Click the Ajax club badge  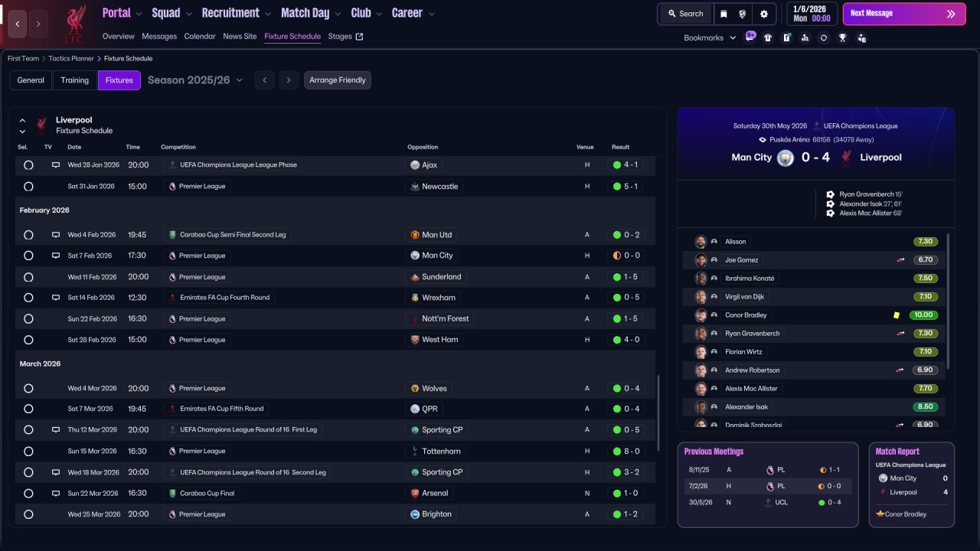click(415, 165)
